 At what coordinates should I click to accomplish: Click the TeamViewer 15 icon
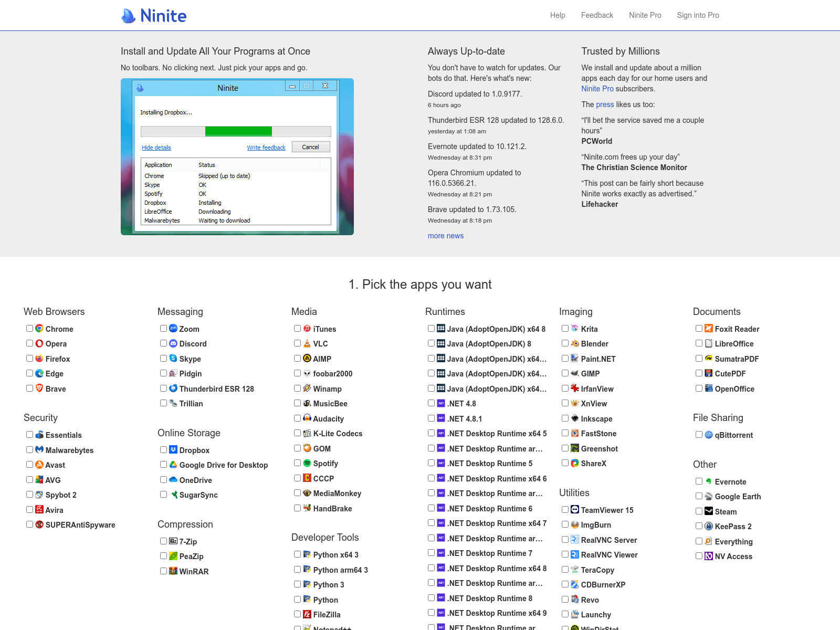tap(575, 509)
